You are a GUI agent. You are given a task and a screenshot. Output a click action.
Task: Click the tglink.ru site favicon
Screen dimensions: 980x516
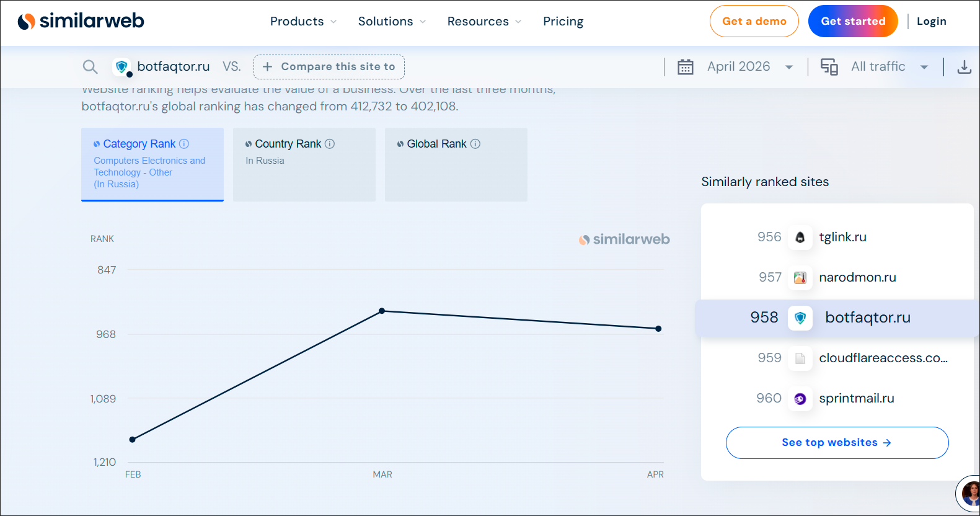(x=800, y=238)
